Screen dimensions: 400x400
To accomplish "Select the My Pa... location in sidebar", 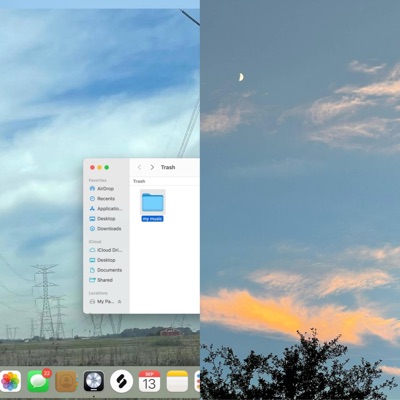I will [x=102, y=301].
